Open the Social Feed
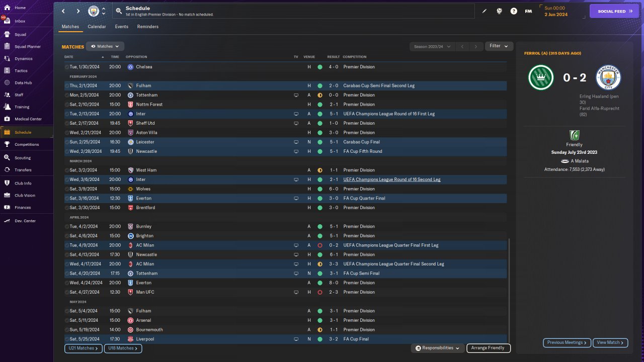The image size is (644, 362). pos(614,11)
